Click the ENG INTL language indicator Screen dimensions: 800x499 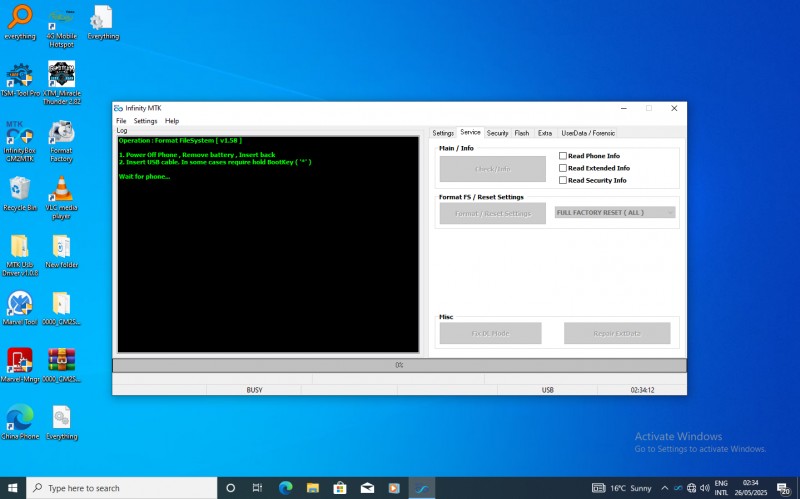[x=721, y=488]
